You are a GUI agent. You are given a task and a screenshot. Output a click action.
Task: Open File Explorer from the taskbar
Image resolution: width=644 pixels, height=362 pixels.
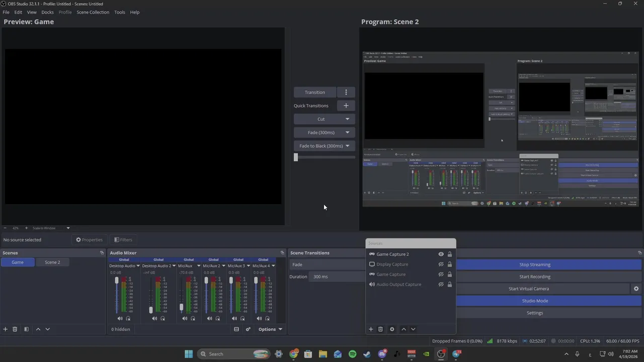(323, 354)
